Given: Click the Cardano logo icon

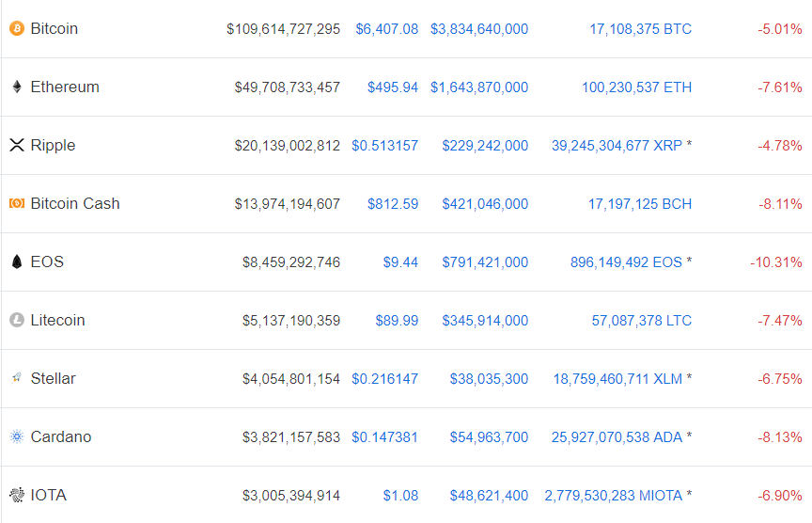Looking at the screenshot, I should (x=17, y=436).
